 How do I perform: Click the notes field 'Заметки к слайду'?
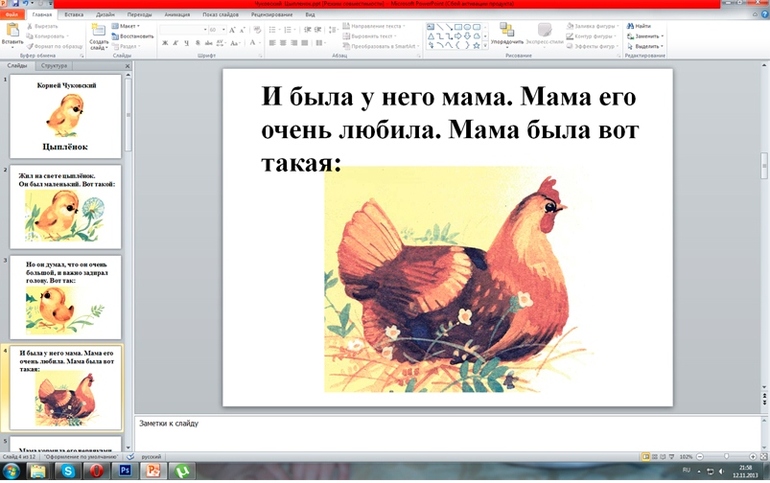447,432
